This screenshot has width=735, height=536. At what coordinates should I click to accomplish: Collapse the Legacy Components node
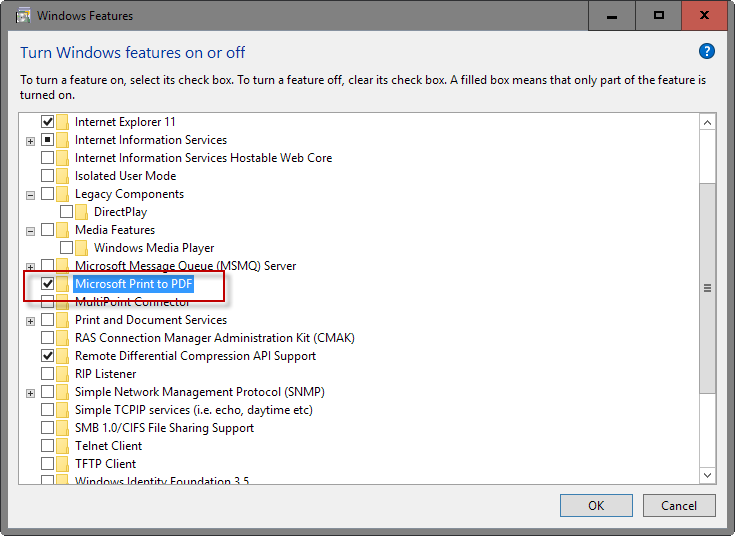pos(30,195)
